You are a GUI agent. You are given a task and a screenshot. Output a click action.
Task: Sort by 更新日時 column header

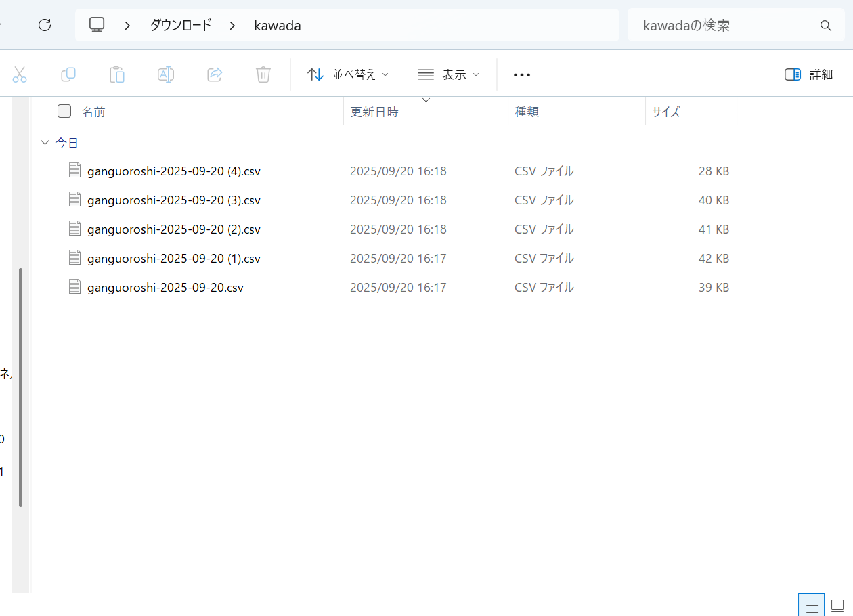[374, 112]
